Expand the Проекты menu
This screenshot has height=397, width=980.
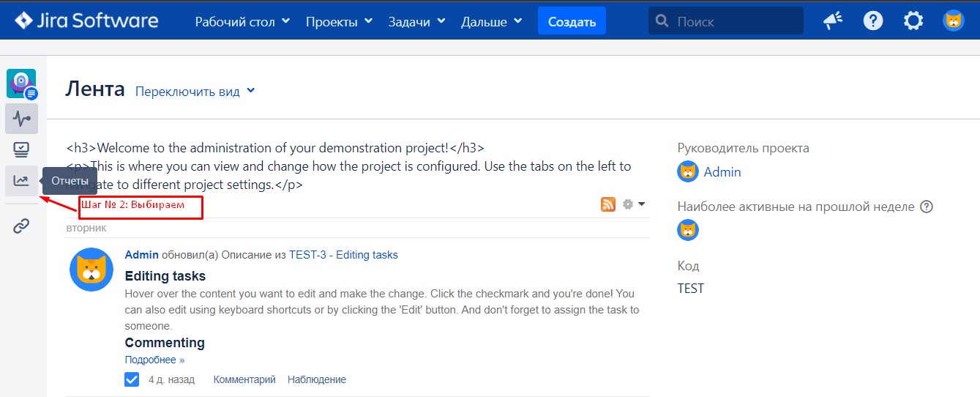click(340, 21)
